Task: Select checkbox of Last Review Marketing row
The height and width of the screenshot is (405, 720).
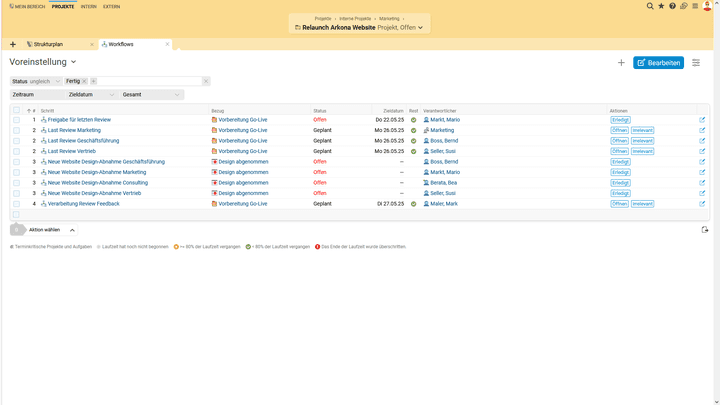Action: point(16,130)
